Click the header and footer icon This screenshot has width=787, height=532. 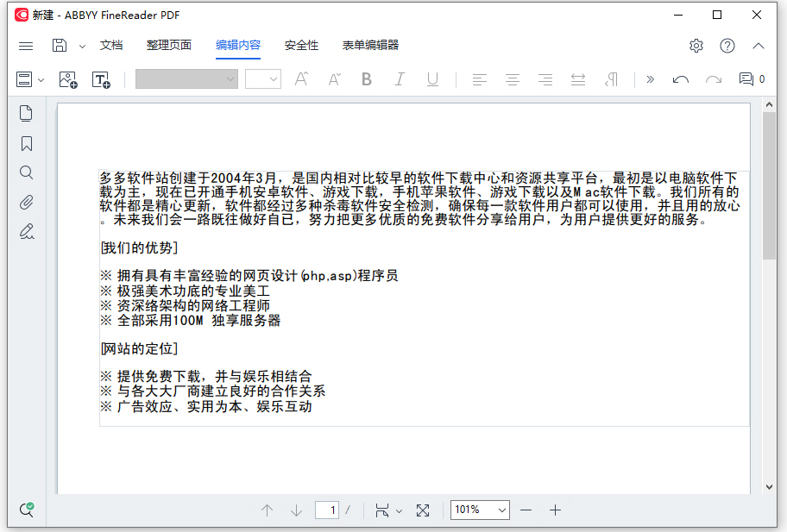pyautogui.click(x=24, y=79)
